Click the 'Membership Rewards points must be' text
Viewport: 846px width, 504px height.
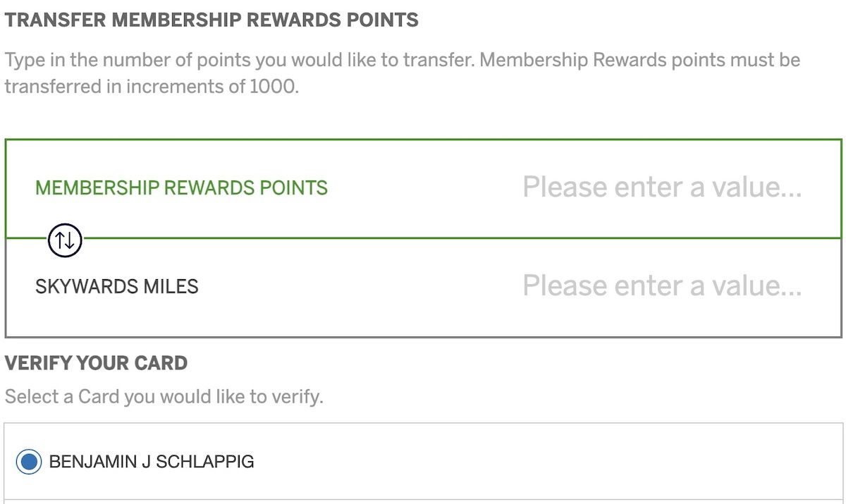(640, 59)
